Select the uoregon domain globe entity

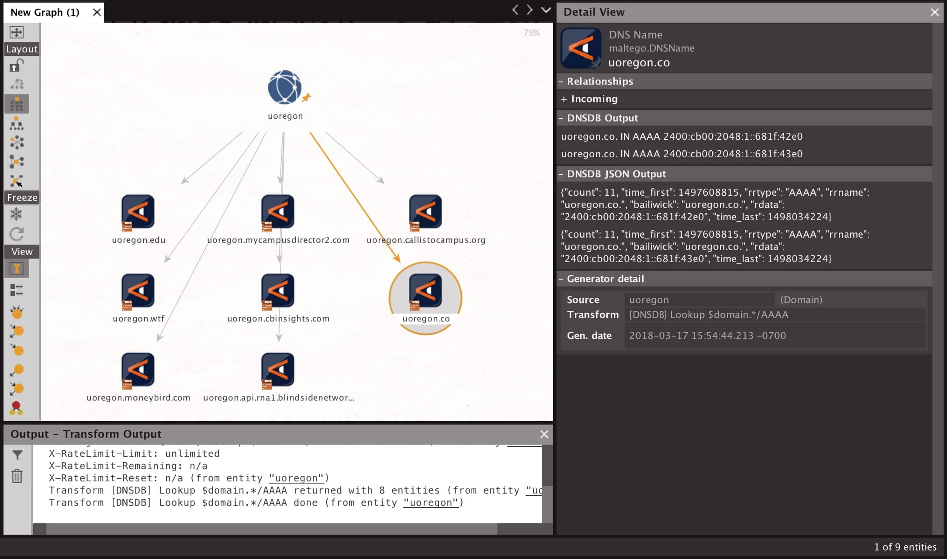(285, 87)
